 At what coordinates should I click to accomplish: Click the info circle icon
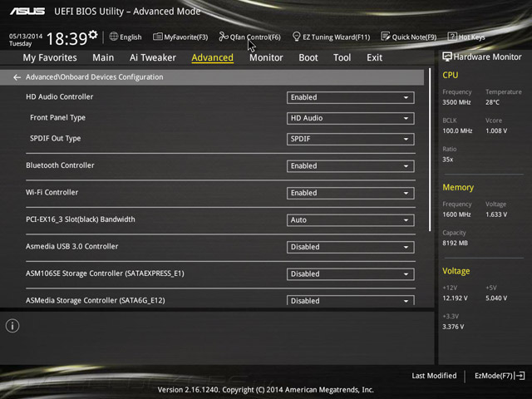point(12,326)
